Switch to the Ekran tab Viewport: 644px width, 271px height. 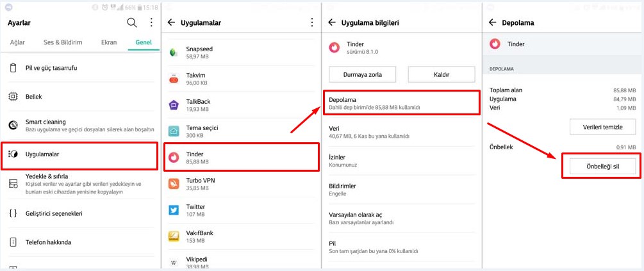[x=109, y=42]
